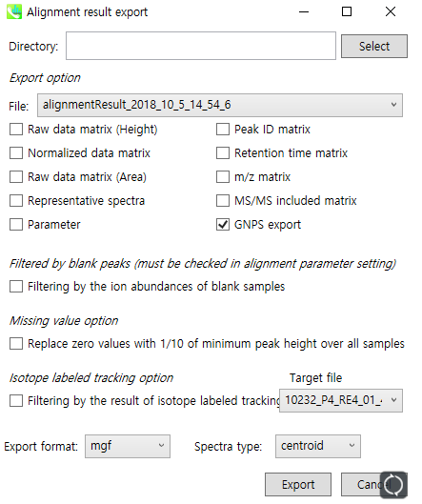This screenshot has width=422, height=504.
Task: Enable Representative spectra export
Action: coord(16,201)
